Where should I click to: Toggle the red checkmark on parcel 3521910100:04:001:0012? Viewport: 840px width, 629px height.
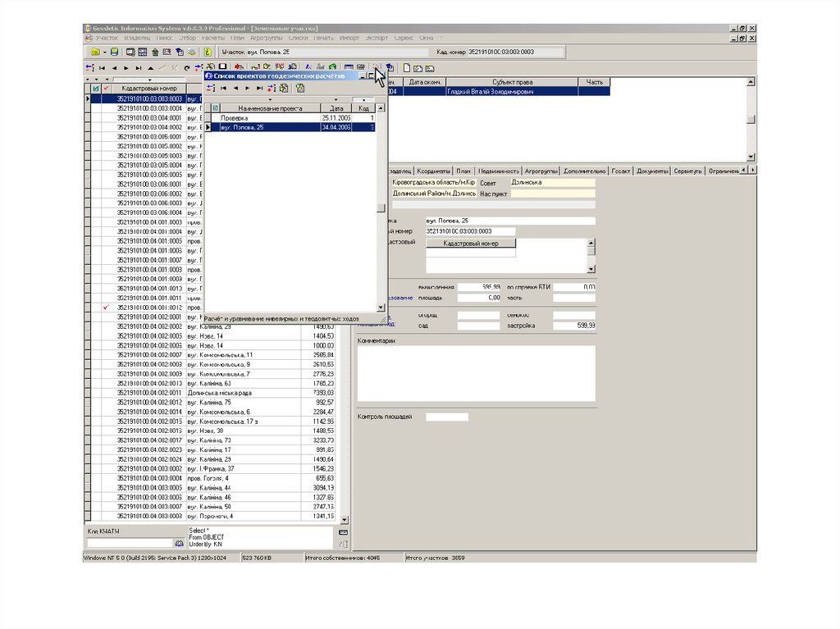(x=106, y=307)
